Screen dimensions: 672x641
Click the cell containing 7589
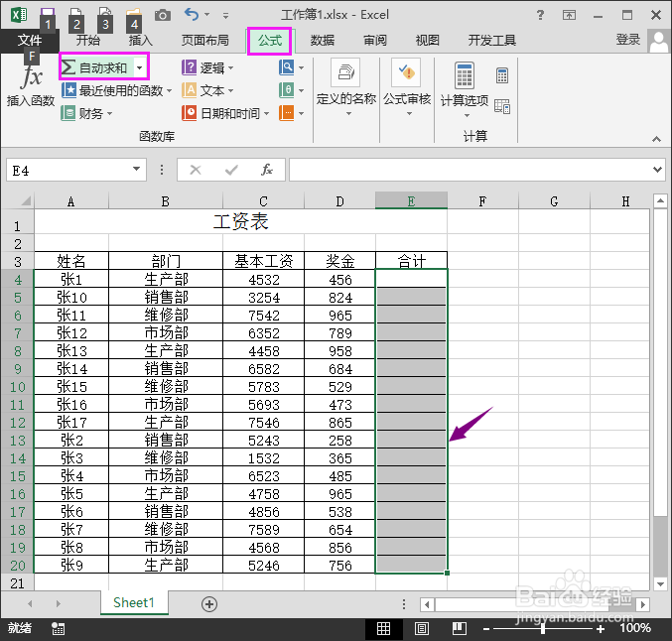click(263, 529)
